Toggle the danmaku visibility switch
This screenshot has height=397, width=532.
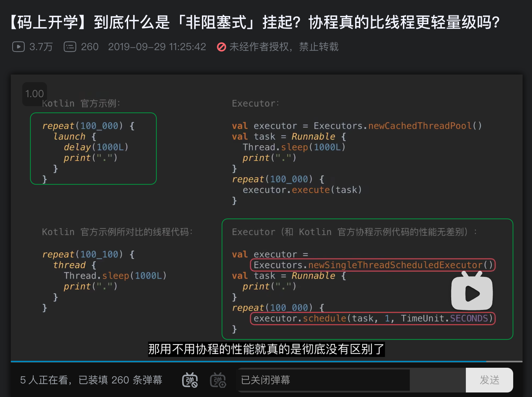[x=189, y=380]
